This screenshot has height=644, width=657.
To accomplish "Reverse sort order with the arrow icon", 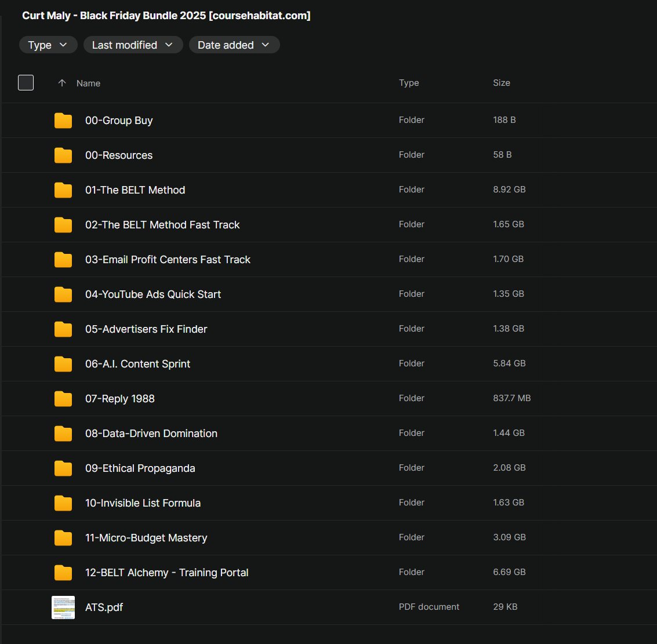I will 62,83.
